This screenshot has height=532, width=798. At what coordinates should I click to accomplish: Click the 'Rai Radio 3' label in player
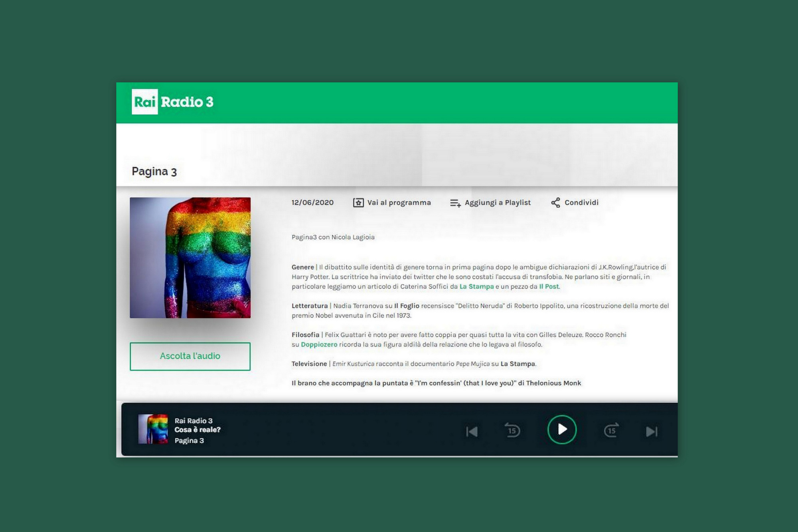[194, 421]
